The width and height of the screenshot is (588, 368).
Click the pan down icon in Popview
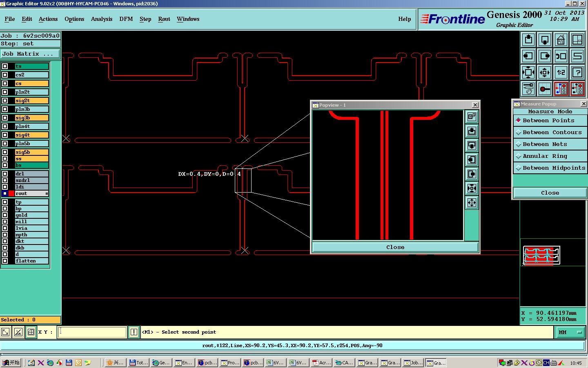(x=472, y=146)
